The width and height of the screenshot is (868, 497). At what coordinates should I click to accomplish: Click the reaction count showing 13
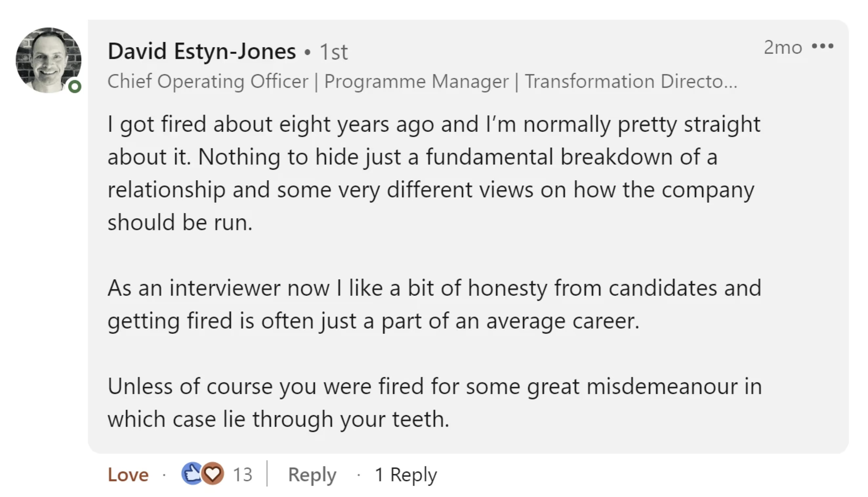coord(242,474)
